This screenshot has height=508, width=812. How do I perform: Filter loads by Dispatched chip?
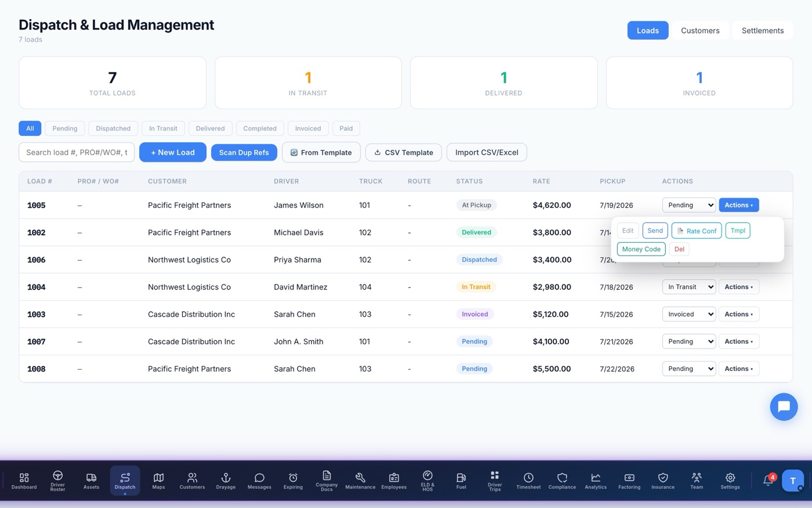pos(113,128)
